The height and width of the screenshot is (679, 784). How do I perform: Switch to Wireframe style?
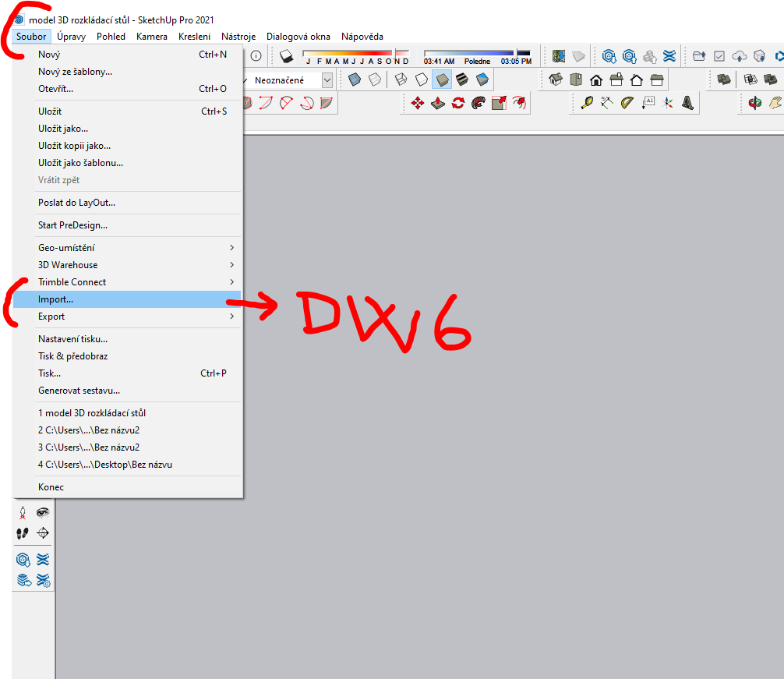point(401,80)
